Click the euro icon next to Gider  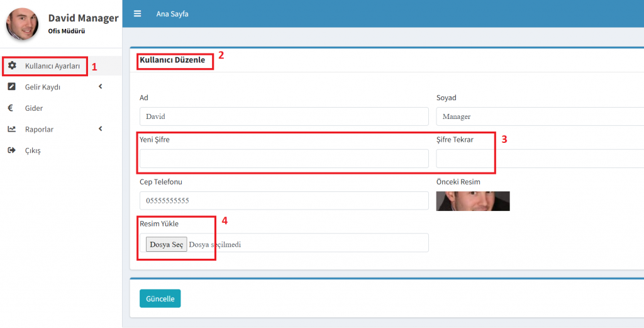(x=11, y=108)
